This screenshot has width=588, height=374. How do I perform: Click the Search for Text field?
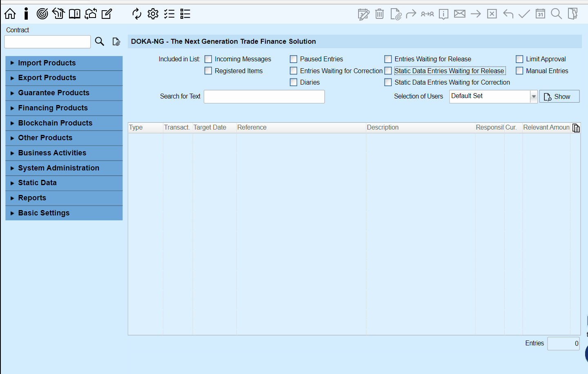pos(264,96)
